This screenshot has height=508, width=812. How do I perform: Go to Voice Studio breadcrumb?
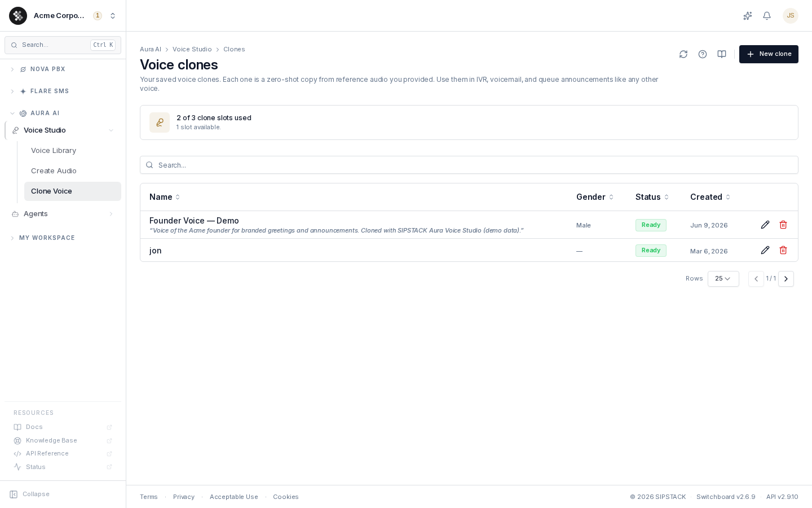pyautogui.click(x=192, y=50)
